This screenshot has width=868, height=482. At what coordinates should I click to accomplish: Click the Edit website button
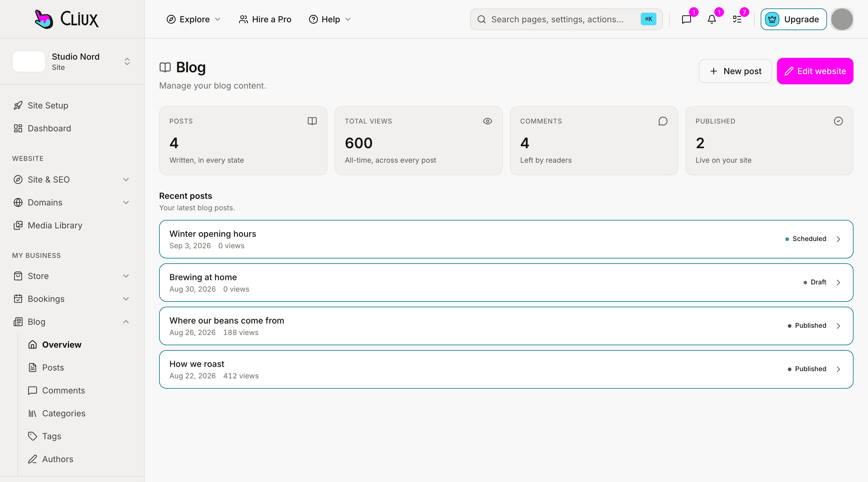[x=815, y=71]
